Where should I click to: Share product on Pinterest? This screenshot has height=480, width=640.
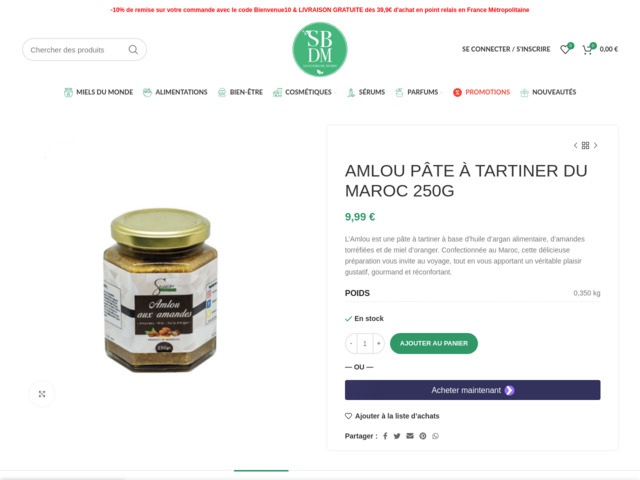click(x=423, y=436)
